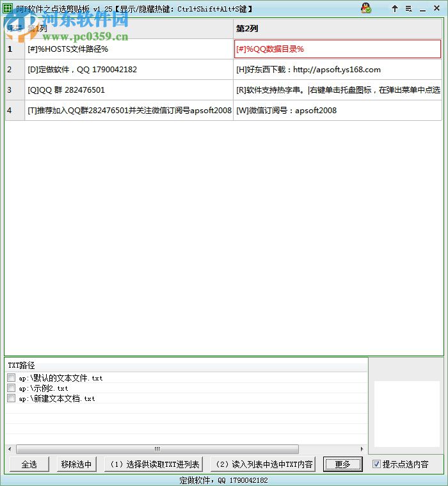
Task: Select cell [W]微信订阅号：apsoft2008
Action: pos(337,111)
